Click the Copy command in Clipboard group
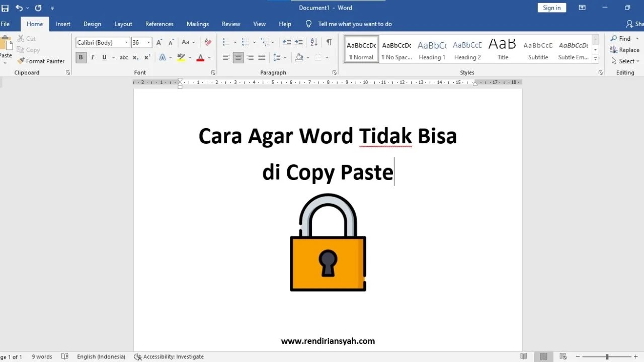The height and width of the screenshot is (362, 644). point(28,50)
